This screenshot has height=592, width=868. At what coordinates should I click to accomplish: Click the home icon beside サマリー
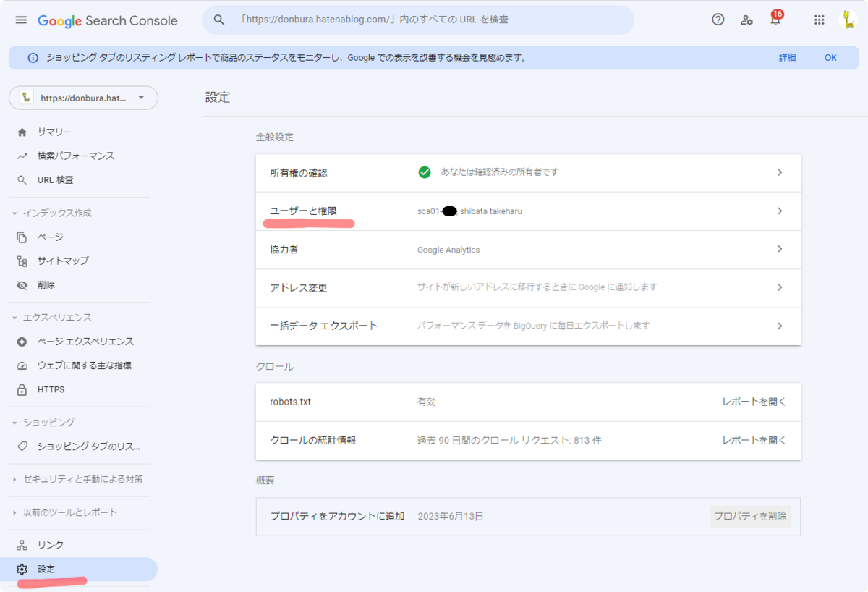click(22, 132)
